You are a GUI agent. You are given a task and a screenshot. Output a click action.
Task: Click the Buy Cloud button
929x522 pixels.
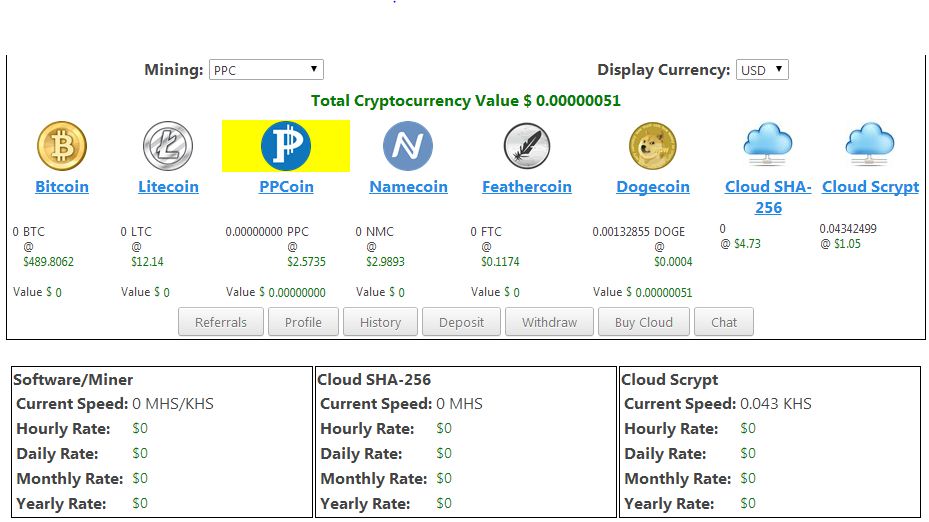[x=643, y=322]
